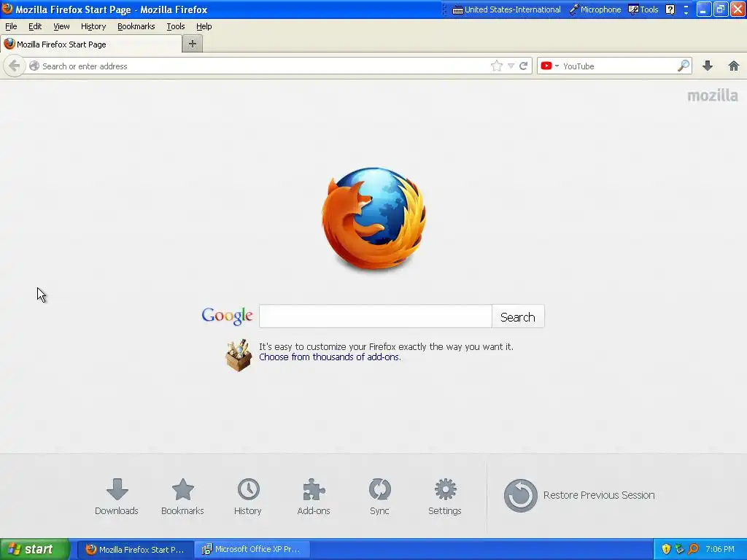Click the add-ons toolbox snippet icon
The height and width of the screenshot is (560, 747).
coord(239,355)
